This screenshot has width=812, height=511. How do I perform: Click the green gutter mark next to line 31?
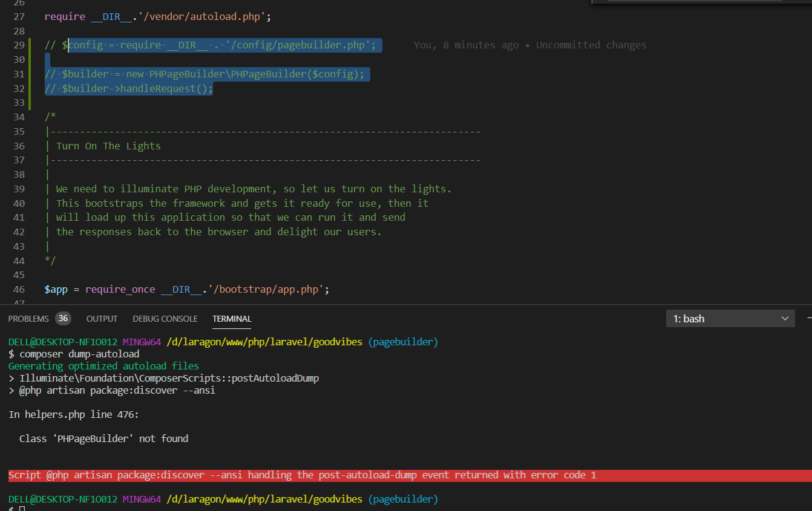point(28,74)
